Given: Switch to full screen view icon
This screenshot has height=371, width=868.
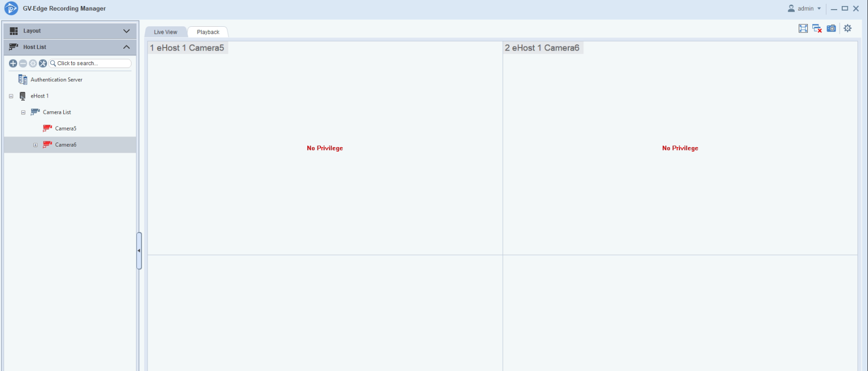Looking at the screenshot, I should coord(803,28).
